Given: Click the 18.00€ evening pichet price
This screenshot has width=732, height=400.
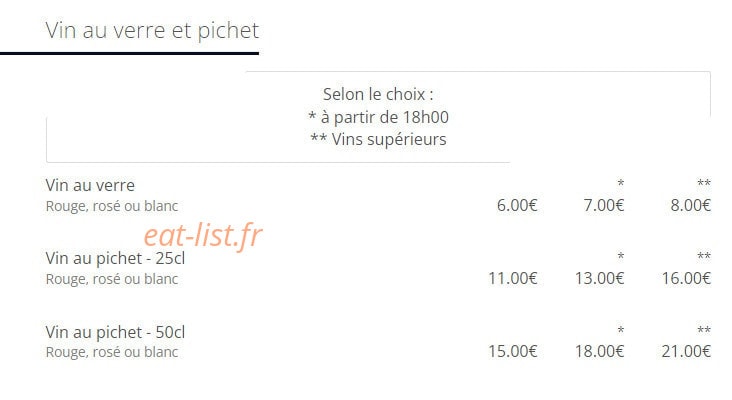Looking at the screenshot, I should (x=599, y=351).
